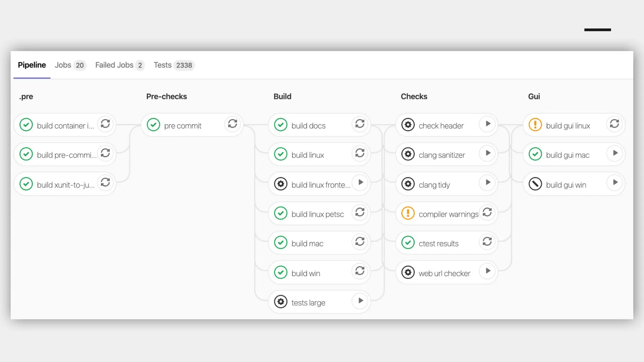Retry the build docs job

point(360,124)
